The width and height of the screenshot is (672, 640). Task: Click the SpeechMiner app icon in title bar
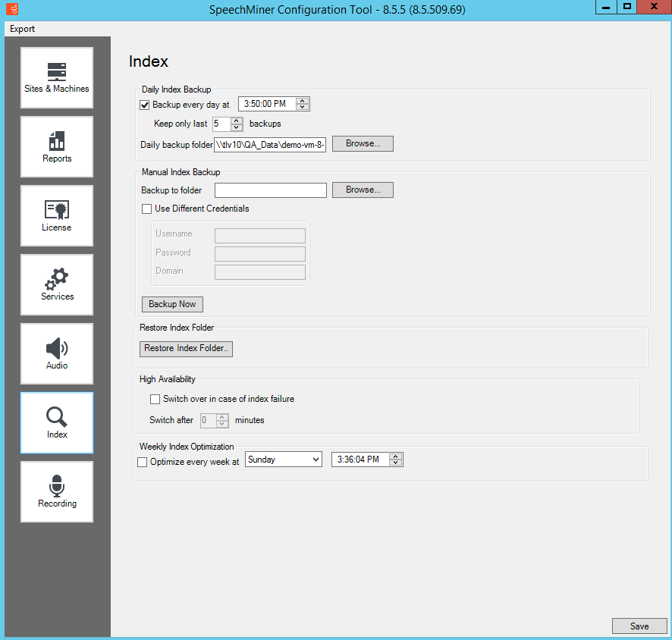click(x=11, y=9)
